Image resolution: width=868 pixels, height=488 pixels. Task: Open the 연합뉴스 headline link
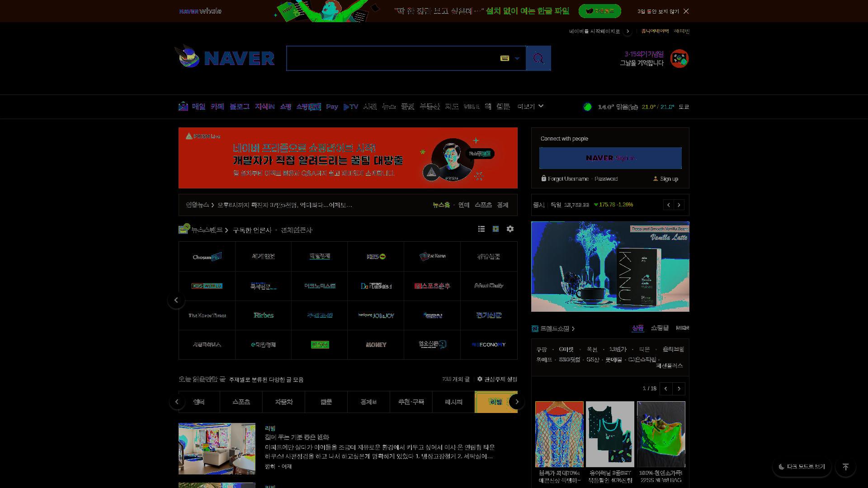pos(284,205)
